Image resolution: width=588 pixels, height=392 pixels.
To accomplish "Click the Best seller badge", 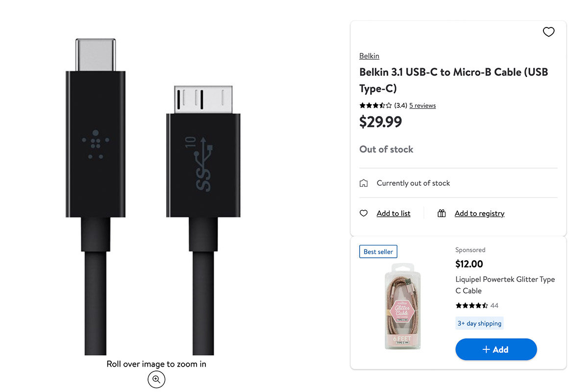I will pyautogui.click(x=378, y=252).
